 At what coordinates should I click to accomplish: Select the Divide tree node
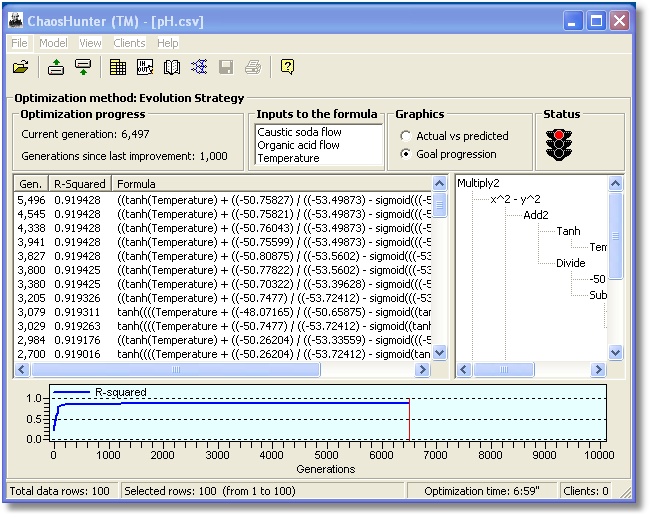(x=571, y=263)
